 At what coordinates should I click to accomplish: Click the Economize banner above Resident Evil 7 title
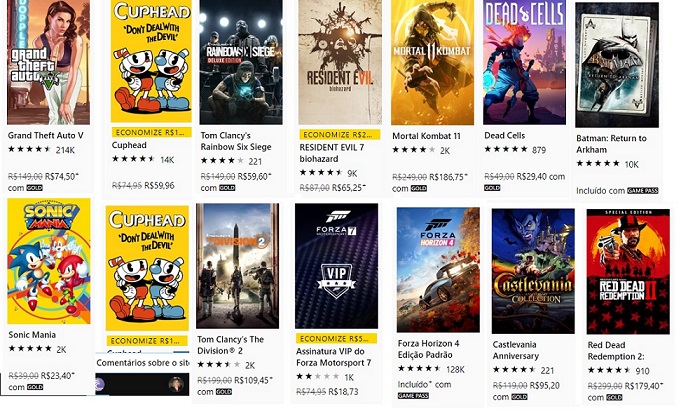(338, 133)
